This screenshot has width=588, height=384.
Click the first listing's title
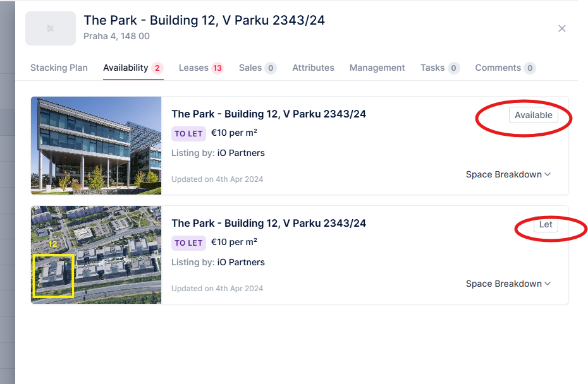269,114
